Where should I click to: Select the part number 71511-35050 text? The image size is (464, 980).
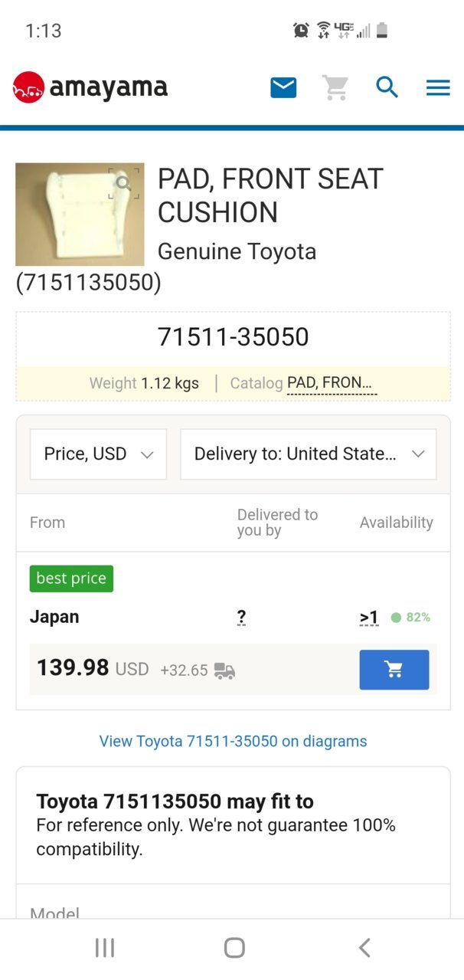click(234, 336)
